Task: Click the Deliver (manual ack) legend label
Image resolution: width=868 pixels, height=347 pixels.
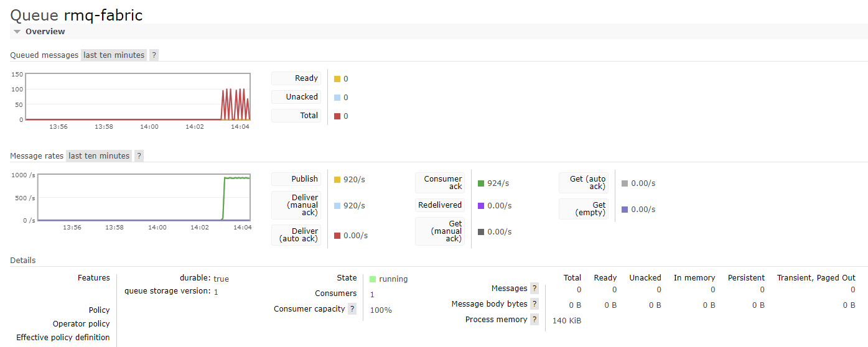Action: tap(296, 205)
